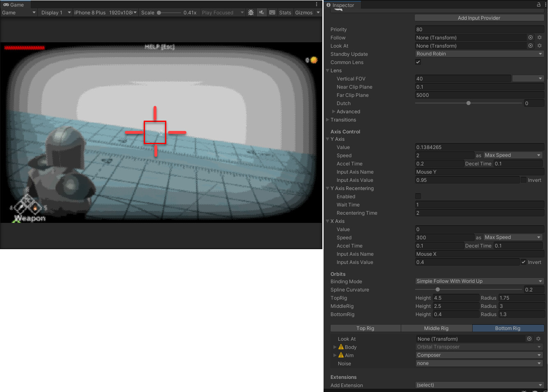The width and height of the screenshot is (549, 392).
Task: Click the bug debug icon in Game view
Action: (251, 12)
